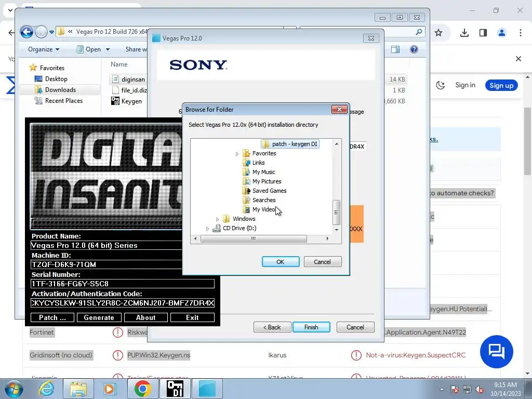Expand the CD Drive (D:) node
Viewport: 532px width, 399px height.
tap(207, 229)
